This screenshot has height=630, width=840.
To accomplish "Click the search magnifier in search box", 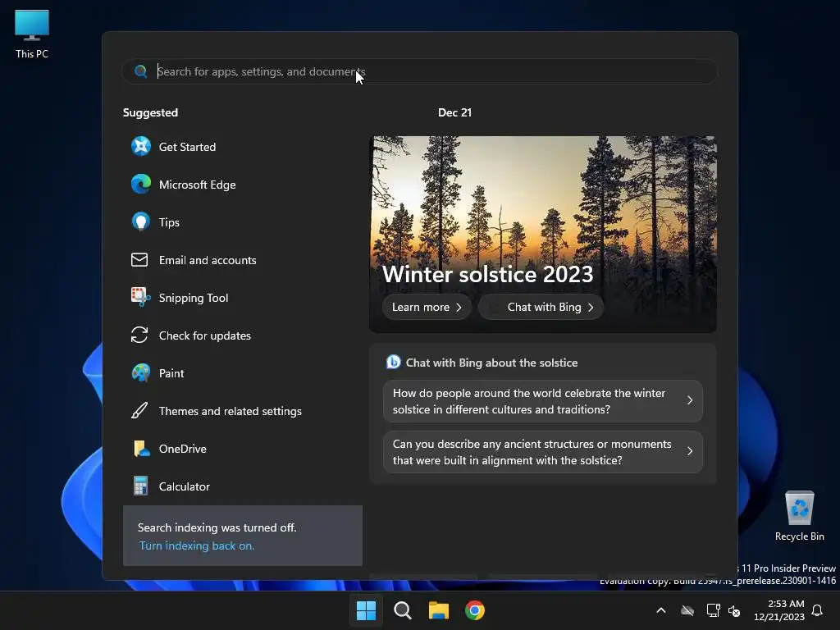I will [x=141, y=71].
